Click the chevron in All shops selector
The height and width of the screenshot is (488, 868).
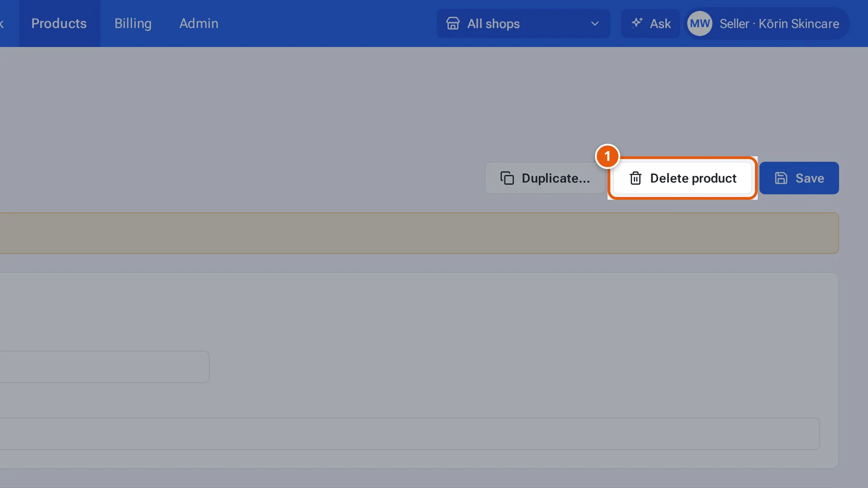point(595,23)
